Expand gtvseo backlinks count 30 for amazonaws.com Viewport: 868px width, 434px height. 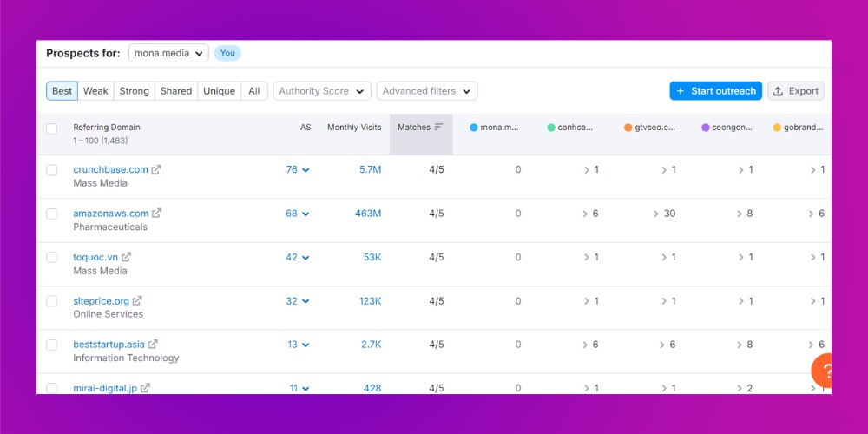(664, 214)
